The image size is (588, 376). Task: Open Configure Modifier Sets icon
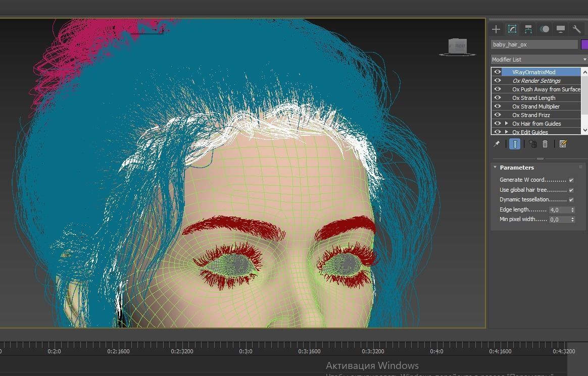click(x=563, y=144)
